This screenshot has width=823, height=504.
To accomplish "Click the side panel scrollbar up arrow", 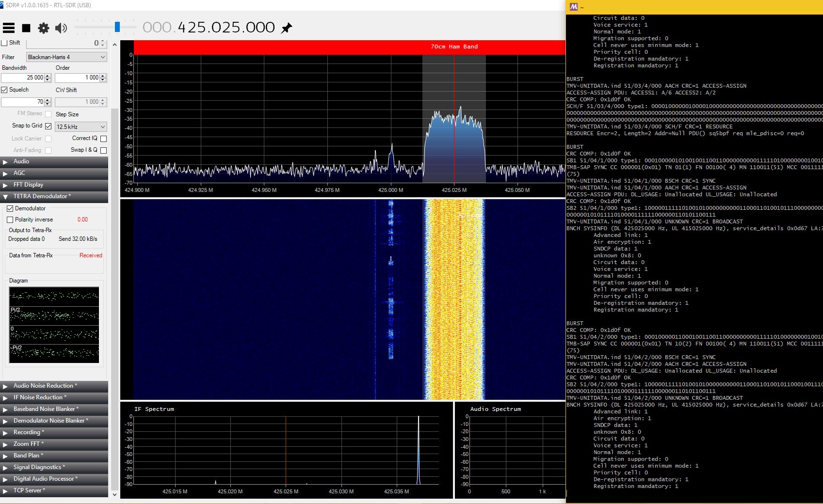I will point(114,45).
